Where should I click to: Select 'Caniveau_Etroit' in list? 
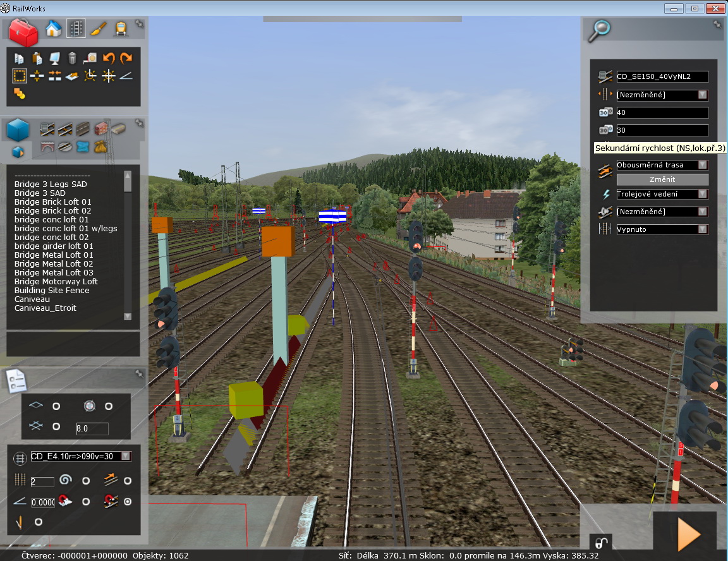[x=45, y=308]
